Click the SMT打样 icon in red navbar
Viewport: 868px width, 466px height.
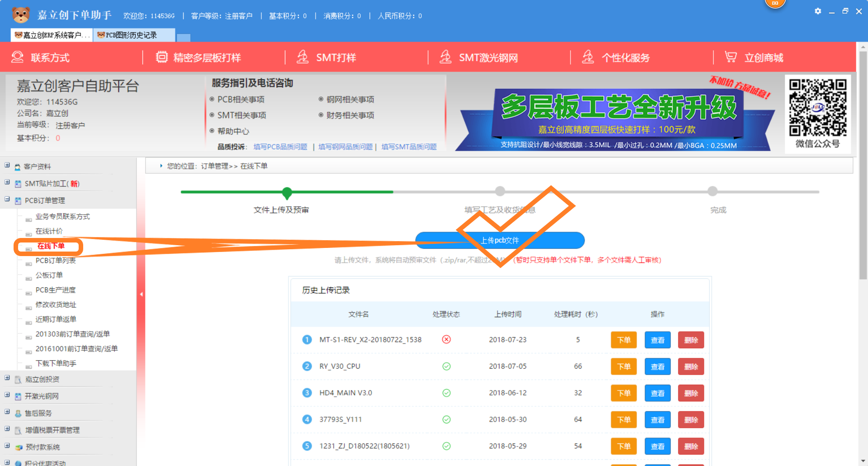302,57
